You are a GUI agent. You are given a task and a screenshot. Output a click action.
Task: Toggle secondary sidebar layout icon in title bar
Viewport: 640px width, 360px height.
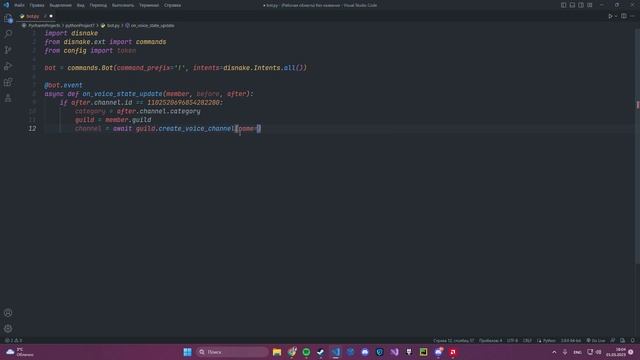pyautogui.click(x=581, y=5)
